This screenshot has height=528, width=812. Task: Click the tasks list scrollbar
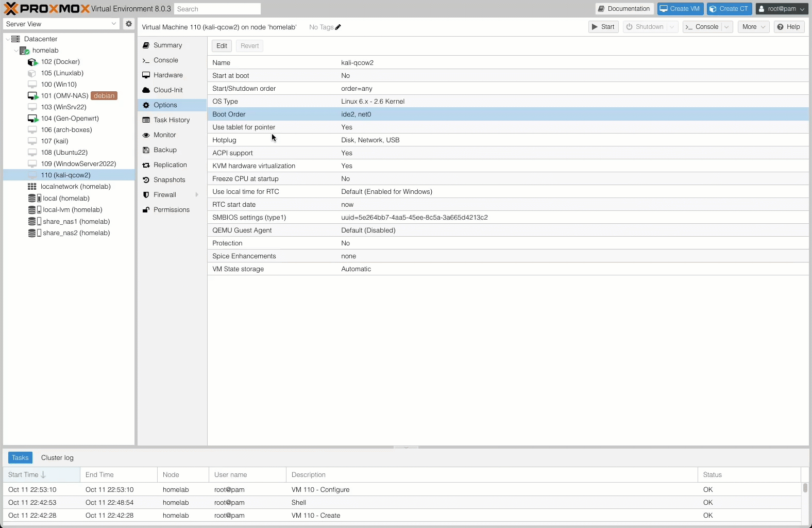coord(805,488)
